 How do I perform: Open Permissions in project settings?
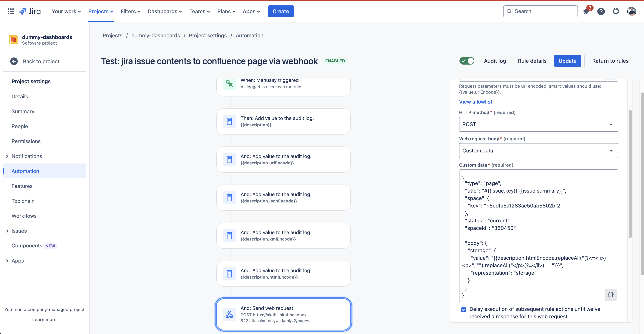click(26, 141)
